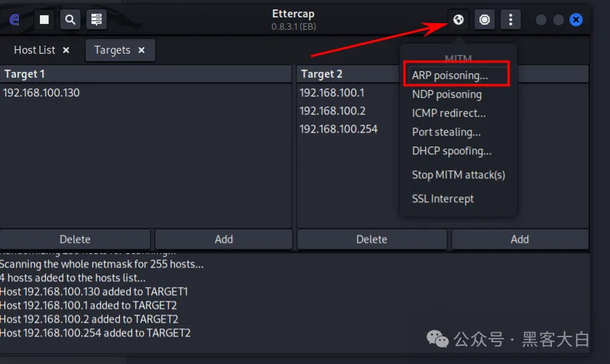
Task: Click Stop MITM attack(s)
Action: tap(458, 175)
